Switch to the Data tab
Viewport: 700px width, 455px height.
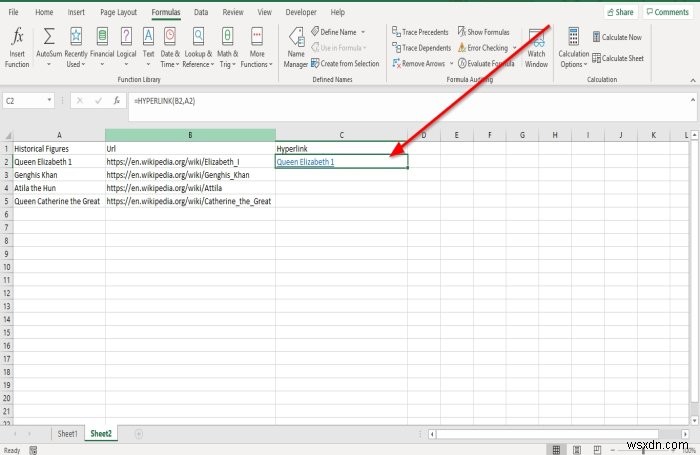pos(201,12)
